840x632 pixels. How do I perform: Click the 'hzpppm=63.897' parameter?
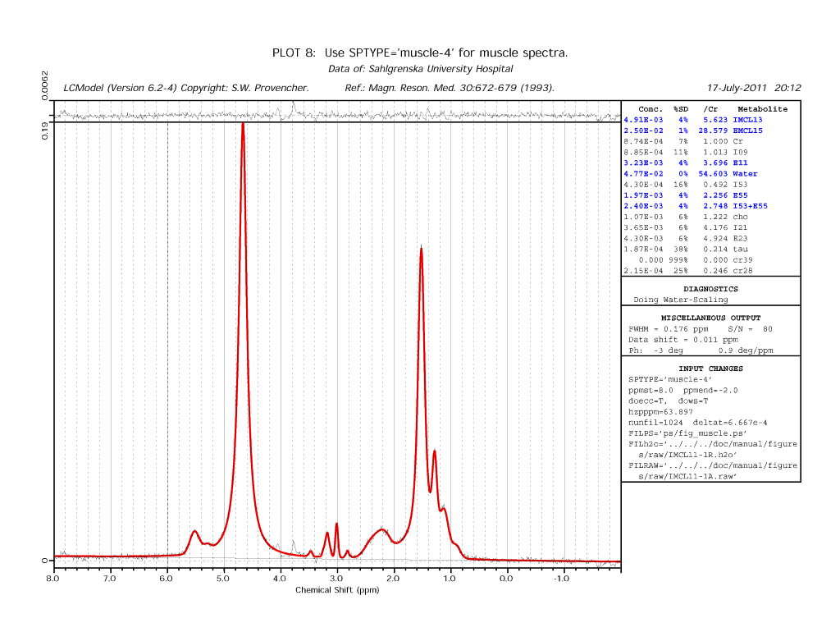660,412
